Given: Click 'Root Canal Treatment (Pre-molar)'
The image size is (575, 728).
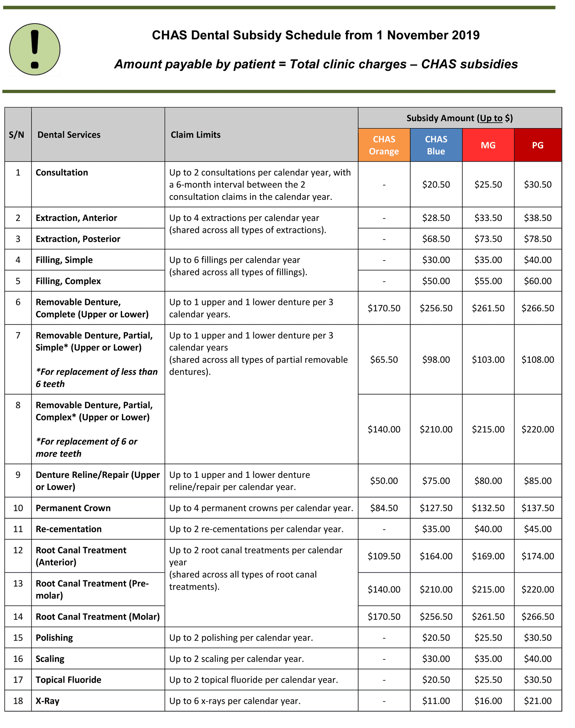Looking at the screenshot, I should (92, 589).
